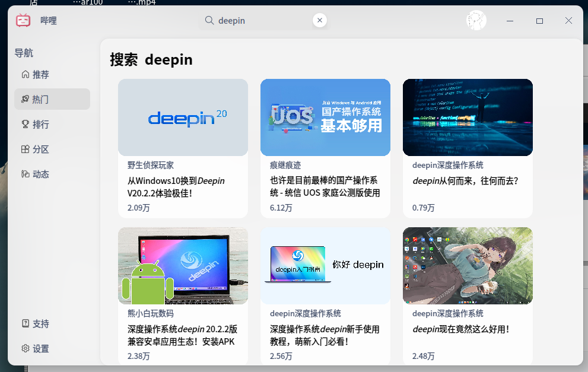Click uploader name 痕继痕迹
This screenshot has height=372, width=588.
click(x=285, y=165)
